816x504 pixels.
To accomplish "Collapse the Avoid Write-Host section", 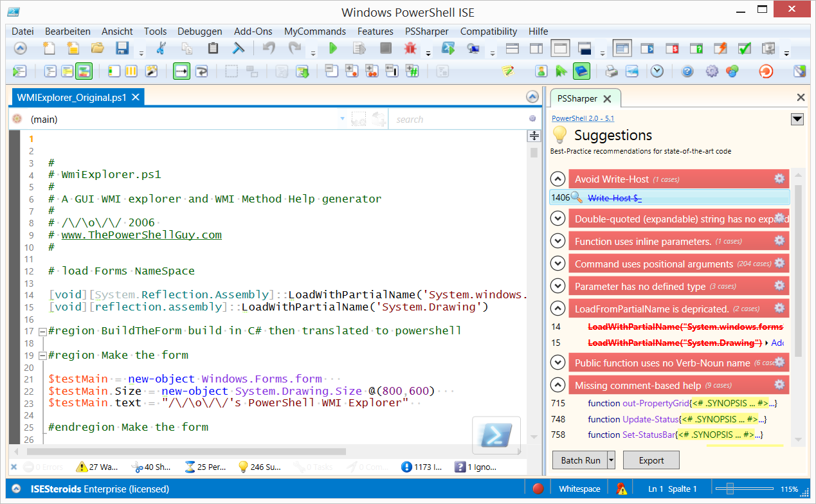I will [558, 179].
